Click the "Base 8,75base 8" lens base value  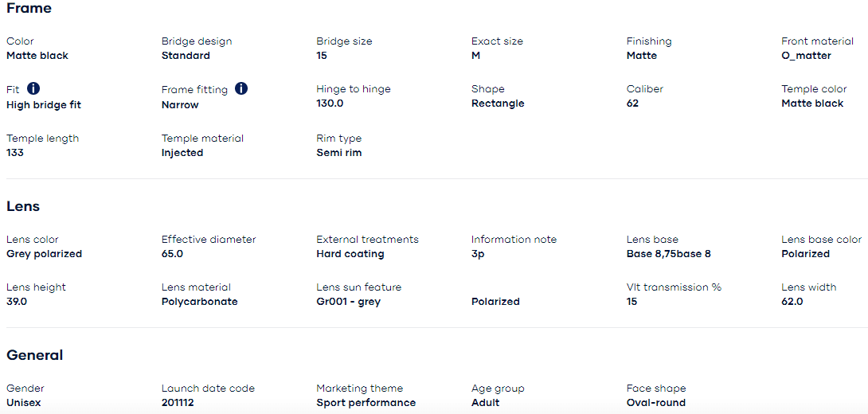pyautogui.click(x=669, y=254)
